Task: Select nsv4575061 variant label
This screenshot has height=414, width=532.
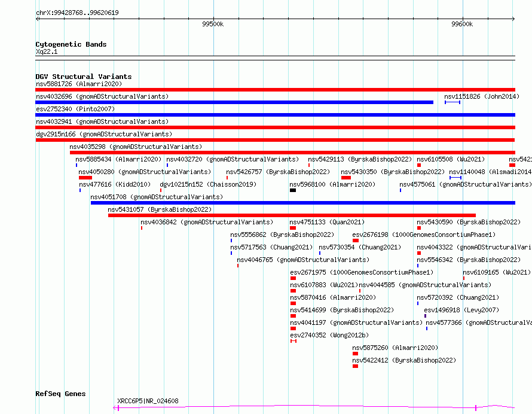Action: [465, 184]
